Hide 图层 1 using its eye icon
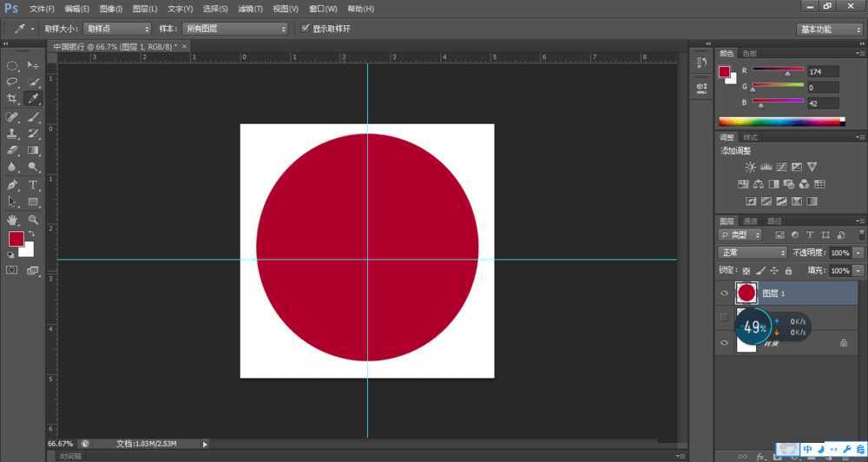Screen dimensions: 868x462 (x=725, y=294)
